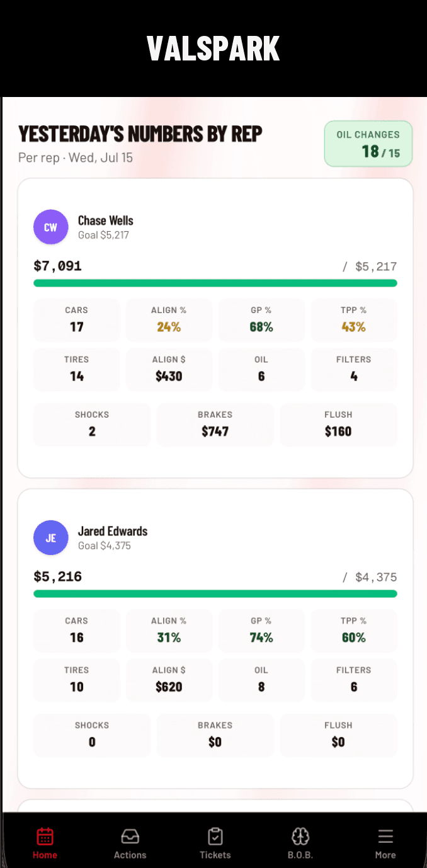Tap the Home tab label

click(x=45, y=855)
